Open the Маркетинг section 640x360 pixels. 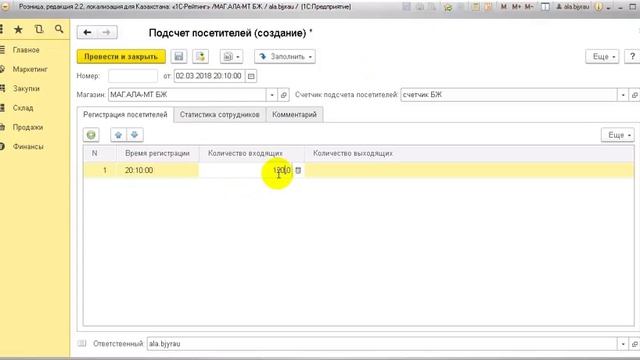tap(30, 69)
